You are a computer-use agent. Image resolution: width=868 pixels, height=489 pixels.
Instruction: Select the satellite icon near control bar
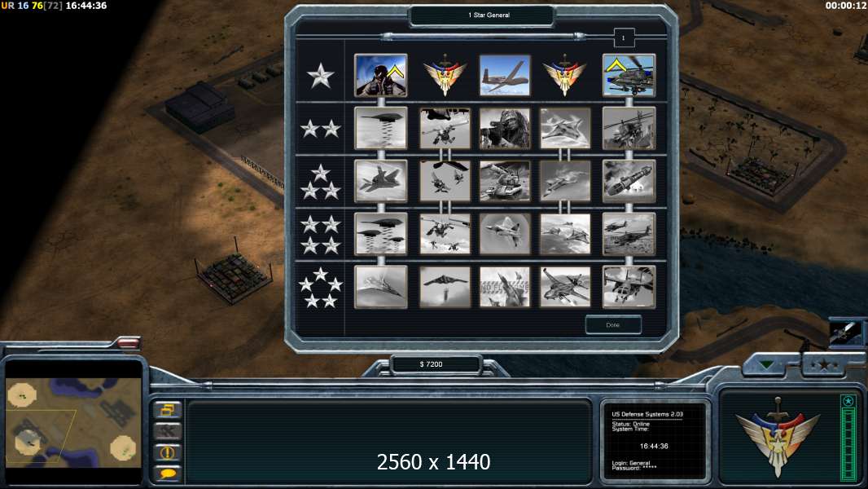[846, 333]
